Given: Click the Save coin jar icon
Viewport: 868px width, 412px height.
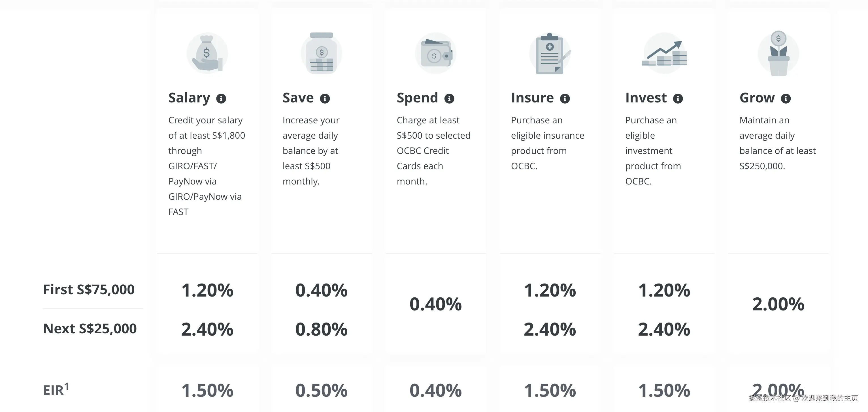Looking at the screenshot, I should 322,53.
